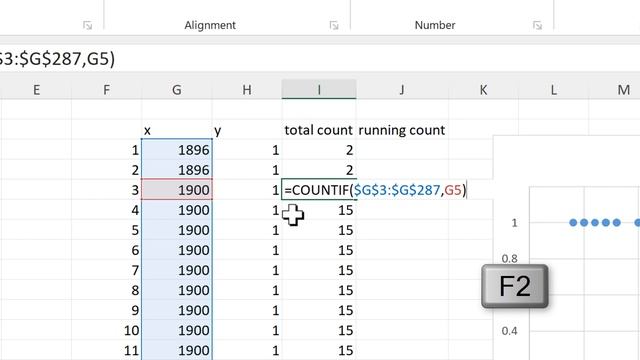Select the y value 1 in row numbered 6
Viewport: 640px width, 360px height.
(247, 250)
